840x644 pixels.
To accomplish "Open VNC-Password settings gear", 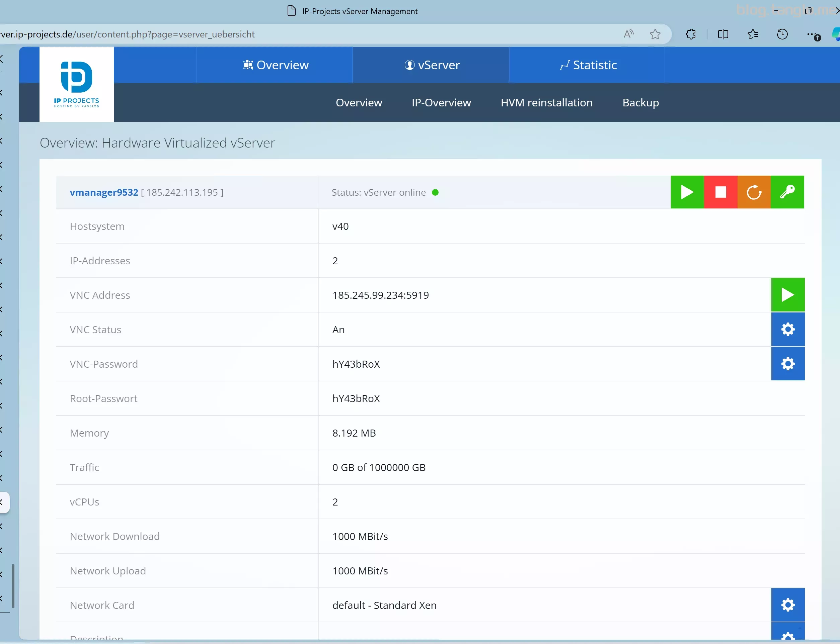I will (787, 364).
